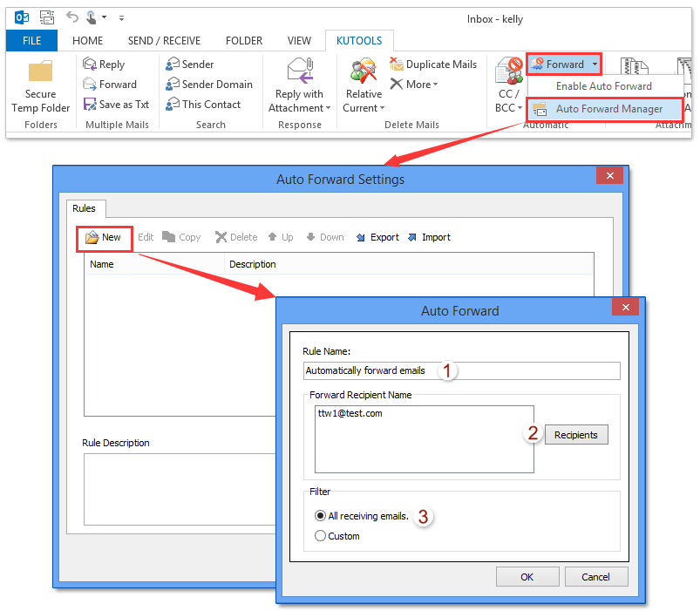Image resolution: width=700 pixels, height=611 pixels.
Task: Click the New rule icon
Action: tap(92, 237)
